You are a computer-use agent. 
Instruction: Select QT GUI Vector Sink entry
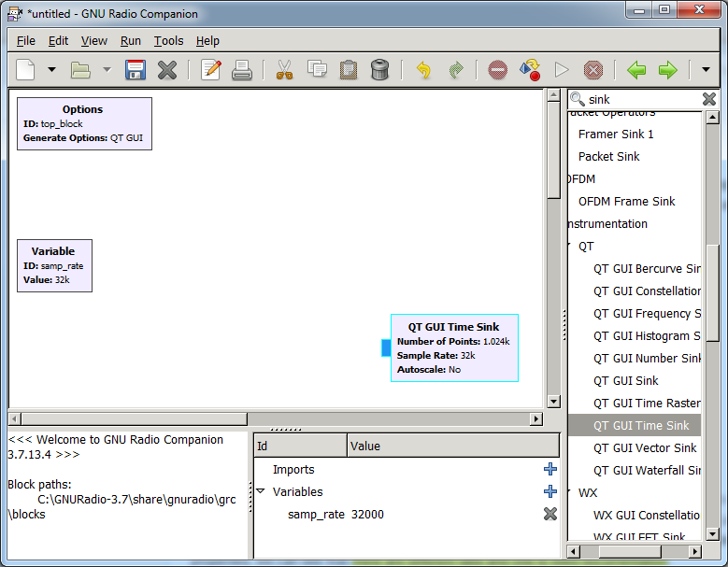tap(645, 448)
